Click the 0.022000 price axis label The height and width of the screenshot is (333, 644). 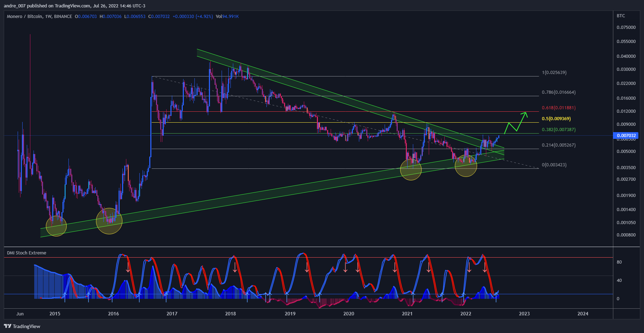626,84
